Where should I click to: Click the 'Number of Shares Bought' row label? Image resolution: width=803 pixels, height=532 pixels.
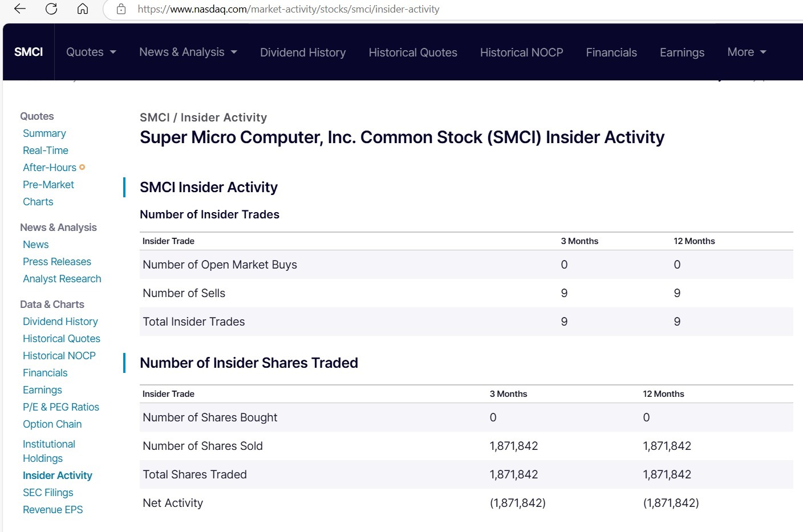coord(210,417)
